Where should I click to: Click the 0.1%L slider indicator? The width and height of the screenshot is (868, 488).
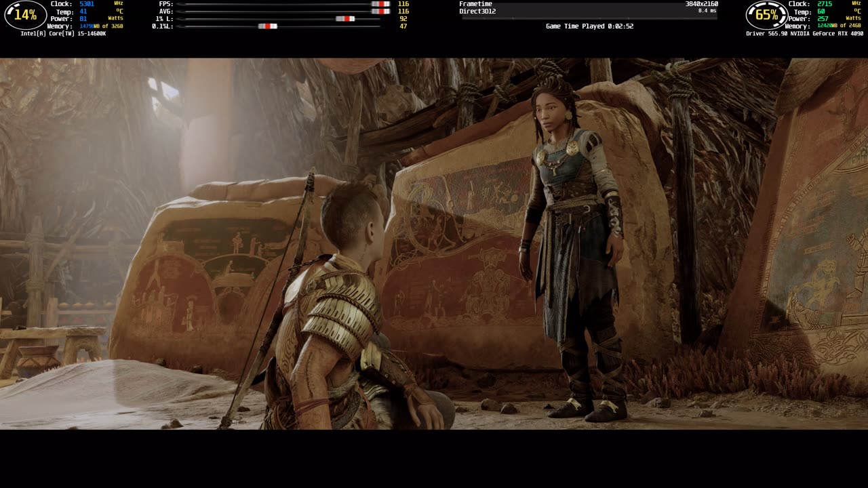click(x=268, y=26)
